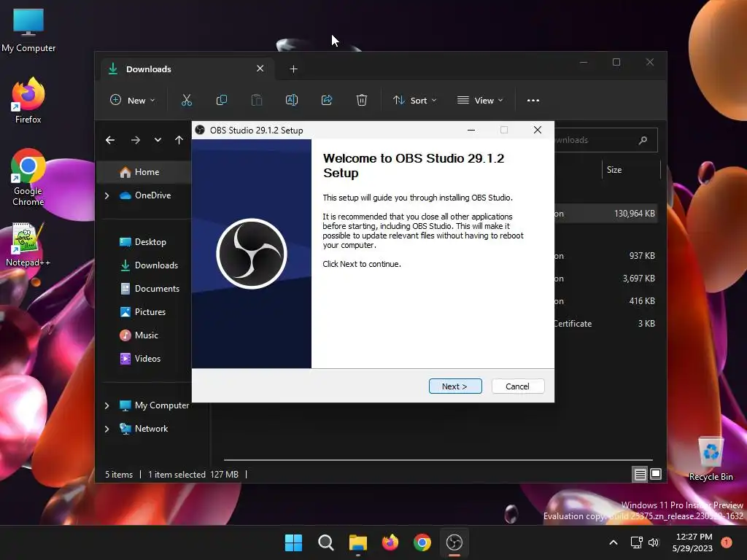747x560 pixels.
Task: Click Next in OBS Studio Setup
Action: point(455,386)
